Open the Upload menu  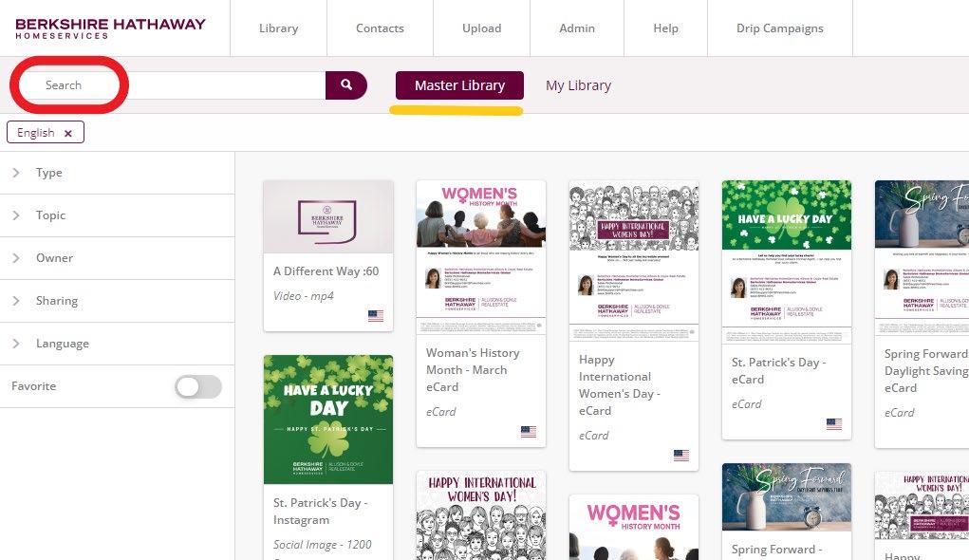(482, 28)
